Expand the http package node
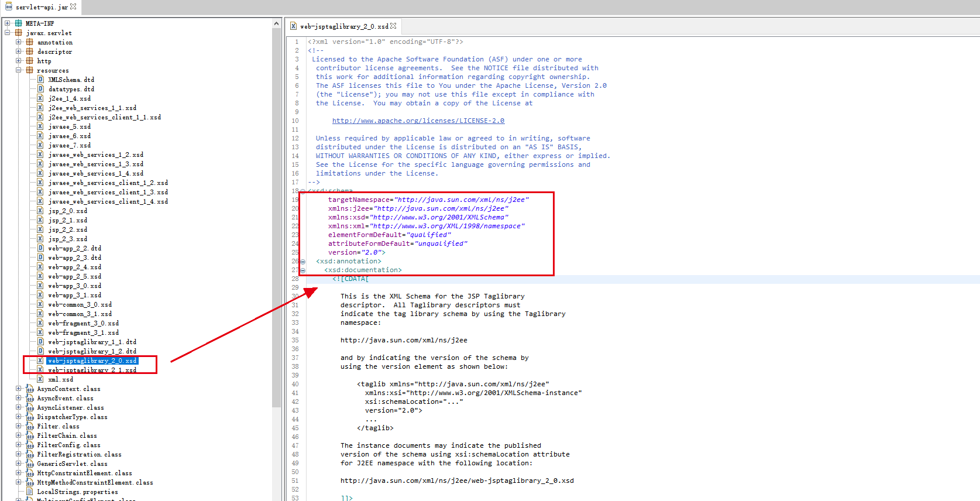This screenshot has height=501, width=980. coord(19,61)
